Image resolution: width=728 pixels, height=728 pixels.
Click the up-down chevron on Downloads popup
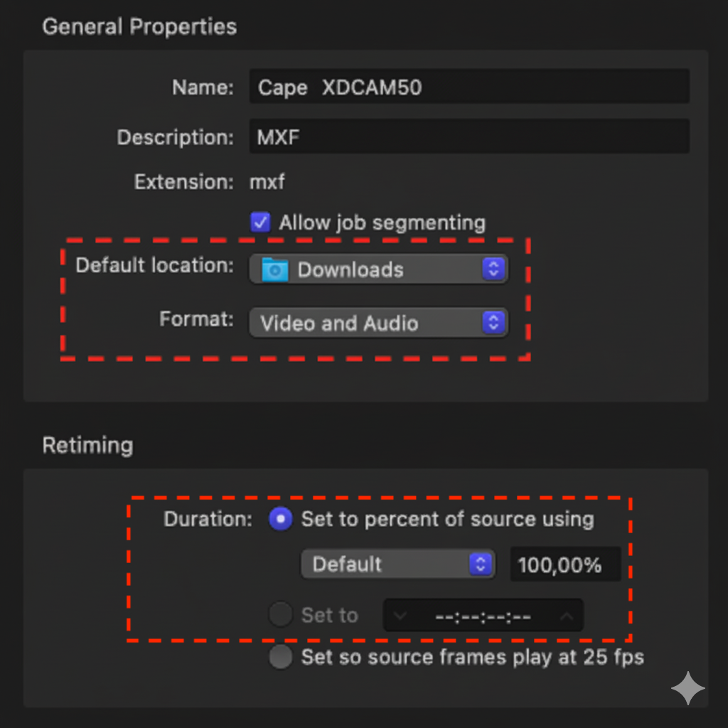493,269
